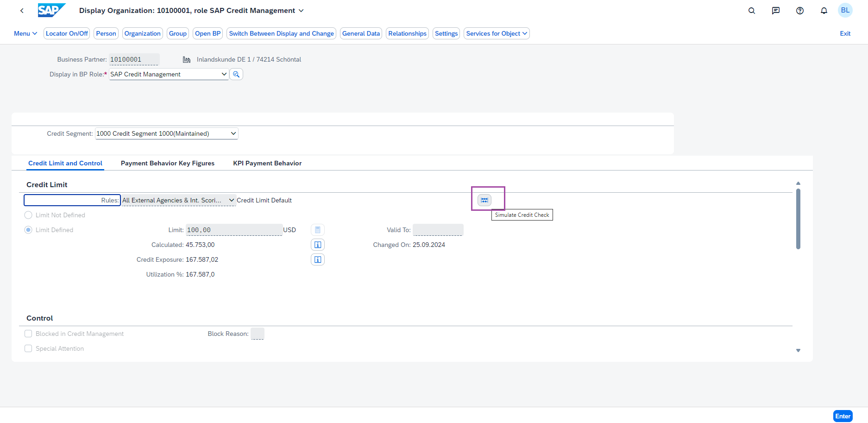Click the vertical scrollbar thumb

(x=798, y=219)
